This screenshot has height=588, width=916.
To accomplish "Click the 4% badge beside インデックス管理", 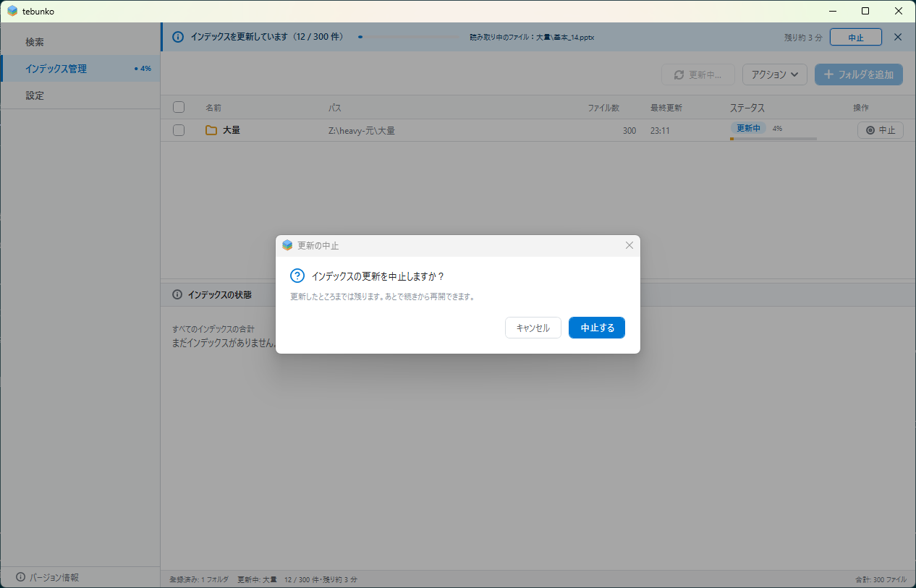I will [x=143, y=69].
